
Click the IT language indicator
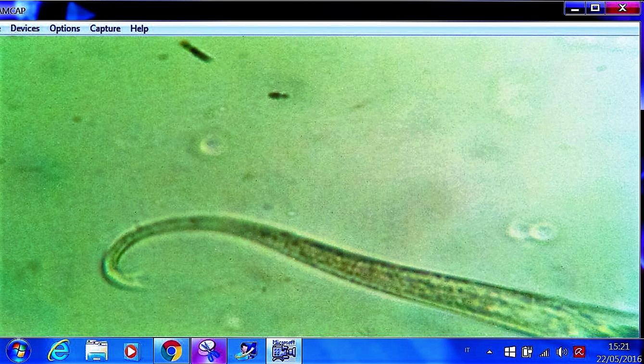[467, 351]
